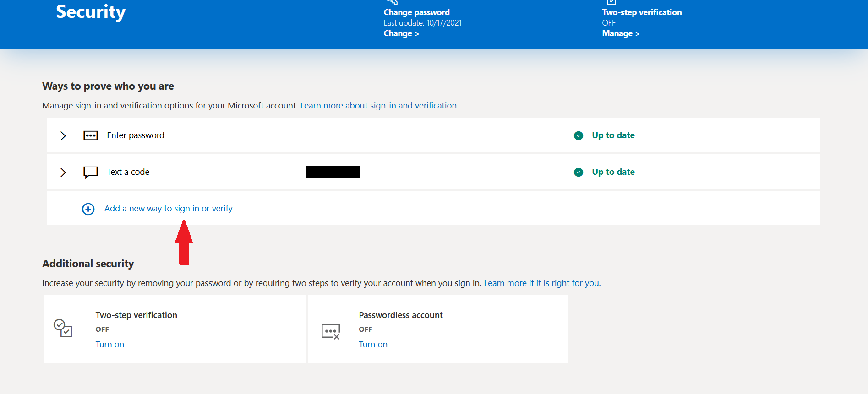Click the Two-step verification card icon

point(63,328)
